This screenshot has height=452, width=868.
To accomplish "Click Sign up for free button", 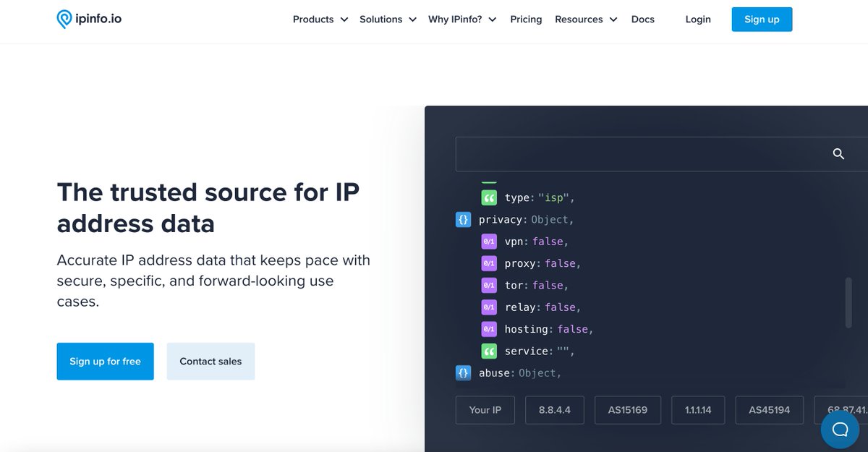I will tap(105, 362).
